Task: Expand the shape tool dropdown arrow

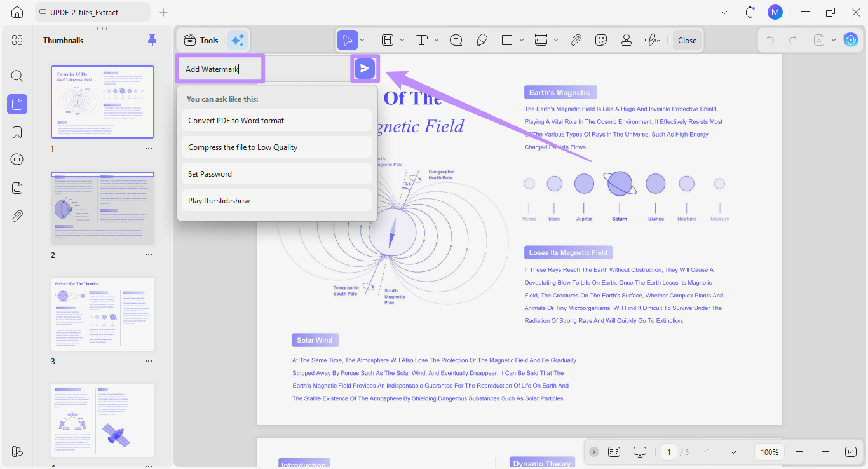Action: pos(522,40)
